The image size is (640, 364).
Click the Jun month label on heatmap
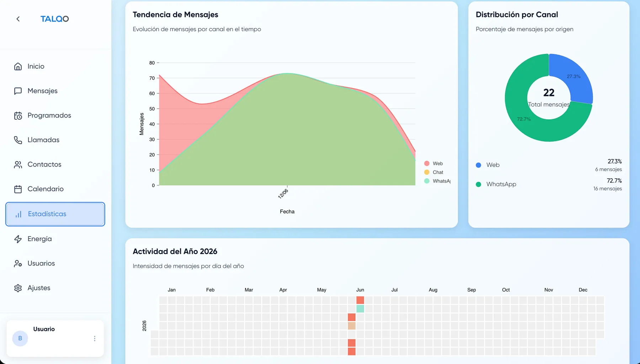(360, 290)
